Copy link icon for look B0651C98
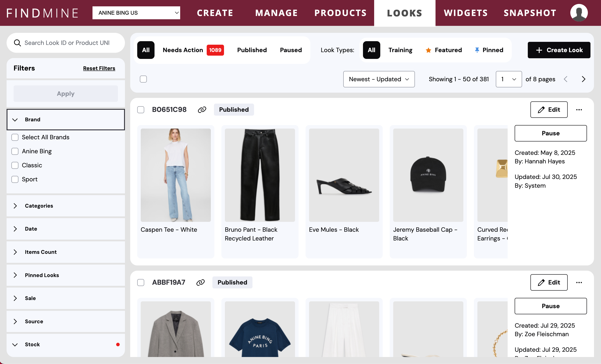The height and width of the screenshot is (364, 601). pos(202,110)
